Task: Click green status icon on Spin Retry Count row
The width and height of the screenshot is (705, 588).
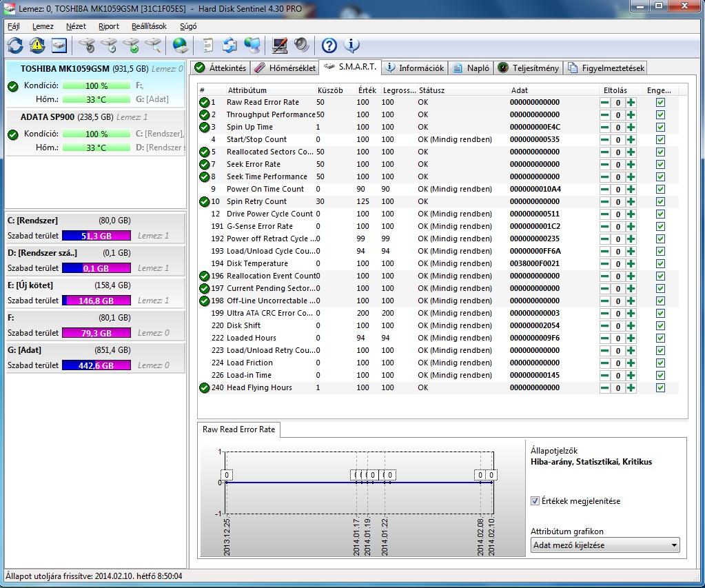Action: tap(204, 201)
